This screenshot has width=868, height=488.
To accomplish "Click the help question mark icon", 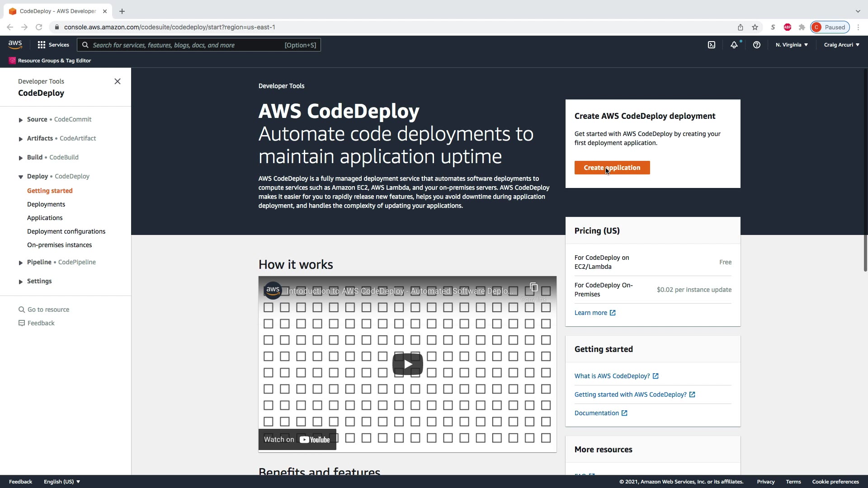I will click(756, 45).
